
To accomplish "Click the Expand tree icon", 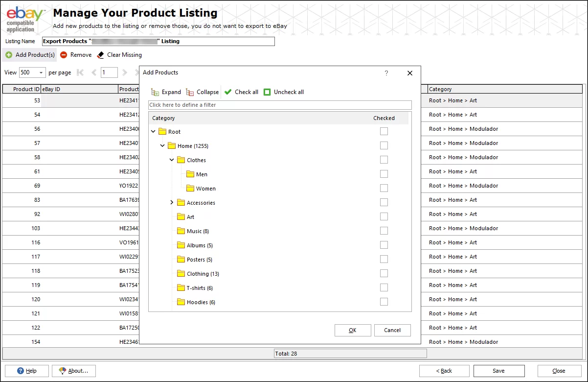I will tap(155, 92).
